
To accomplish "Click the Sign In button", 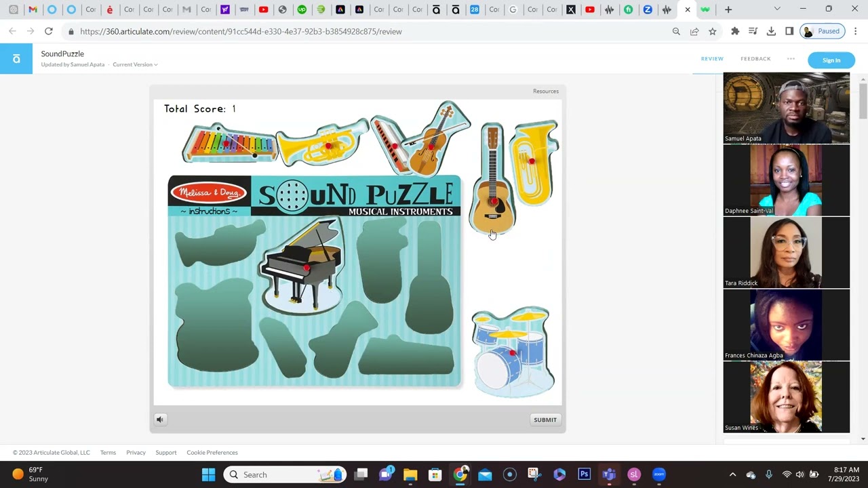I will pos(831,60).
